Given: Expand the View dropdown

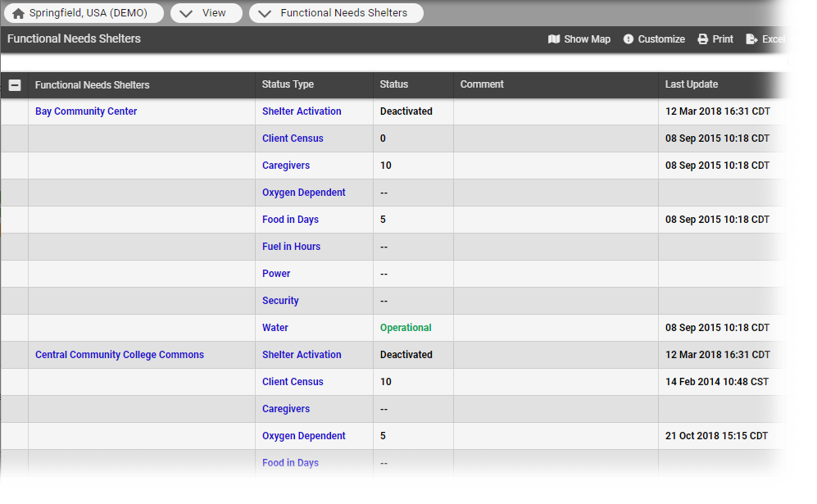Looking at the screenshot, I should tap(207, 12).
